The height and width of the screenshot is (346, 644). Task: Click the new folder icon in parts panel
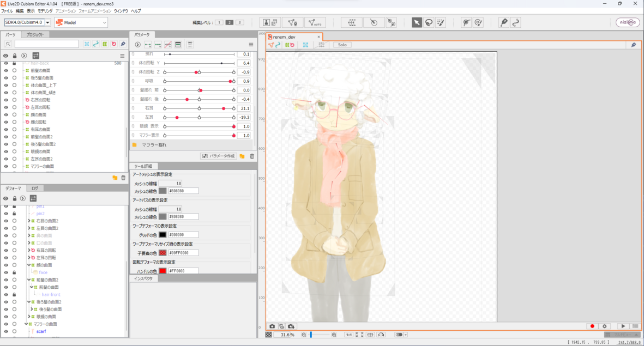[115, 178]
